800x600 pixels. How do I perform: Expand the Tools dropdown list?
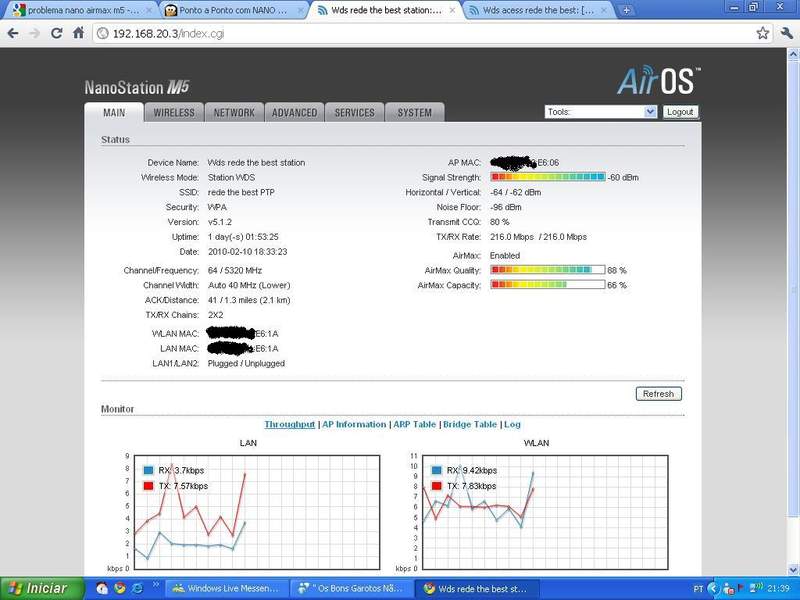[601, 112]
